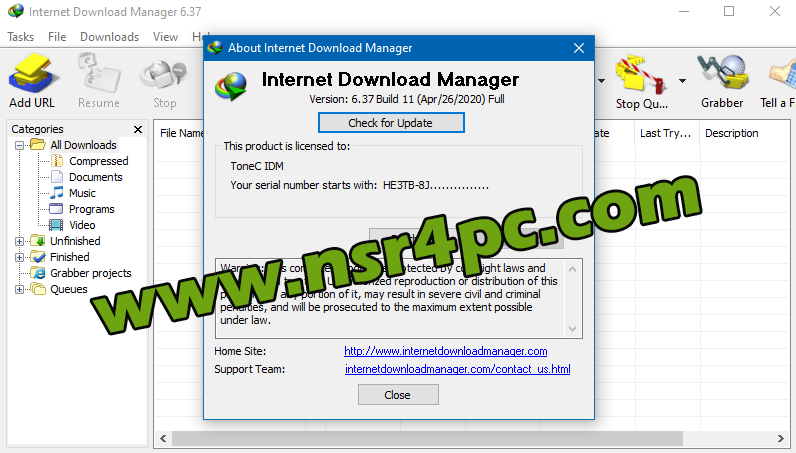Click horizontal scrollbar left arrow

click(163, 438)
